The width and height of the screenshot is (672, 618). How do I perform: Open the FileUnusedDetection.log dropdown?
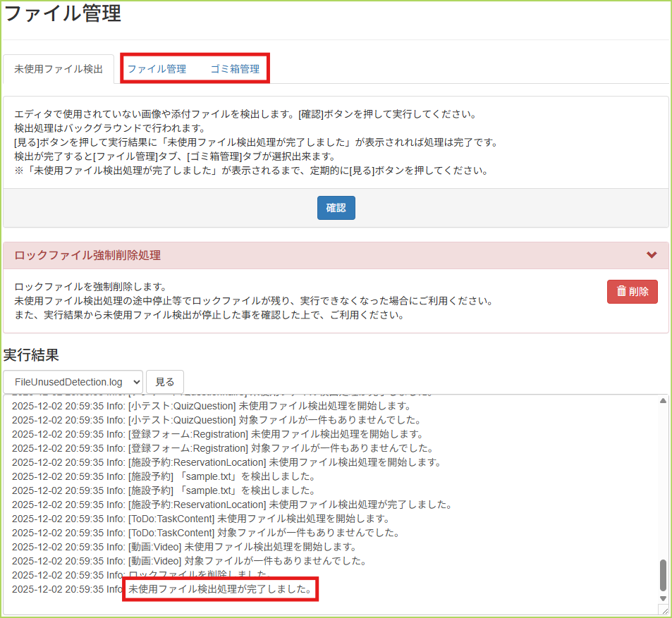pyautogui.click(x=73, y=382)
